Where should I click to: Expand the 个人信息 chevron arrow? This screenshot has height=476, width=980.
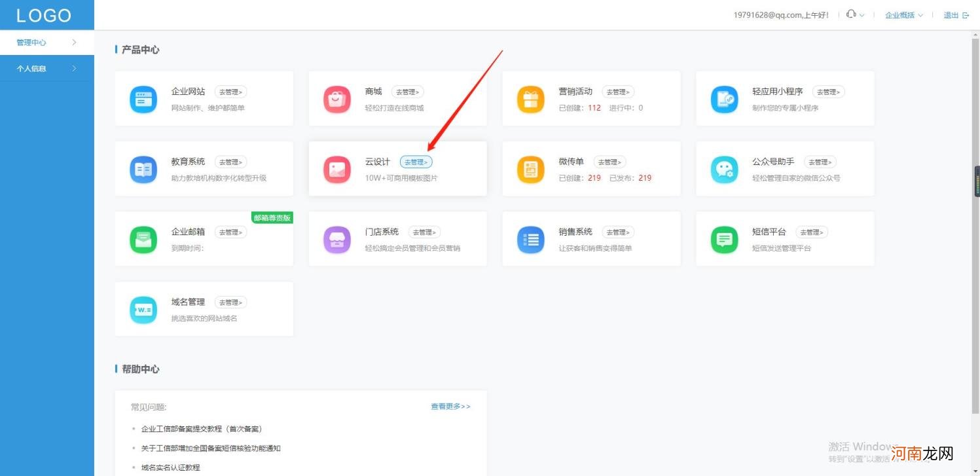click(x=74, y=68)
